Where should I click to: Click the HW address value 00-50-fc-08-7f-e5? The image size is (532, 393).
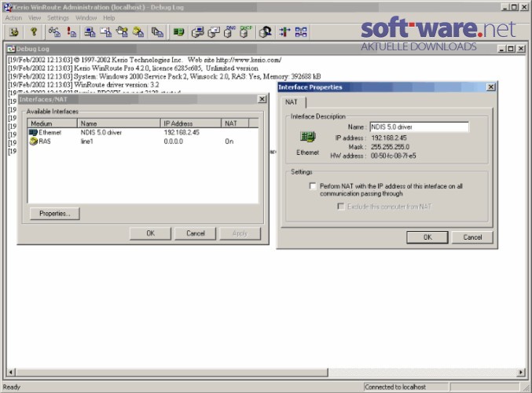tap(393, 156)
